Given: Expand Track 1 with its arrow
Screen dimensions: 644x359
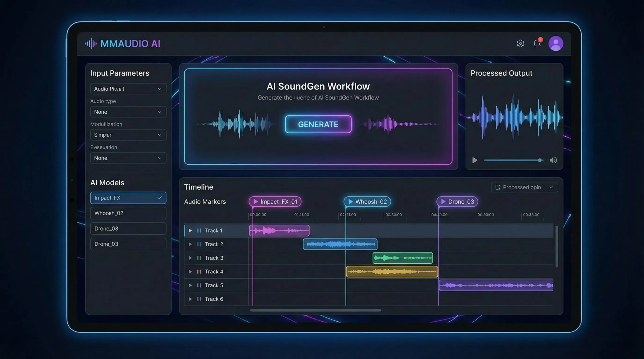Looking at the screenshot, I should [x=190, y=230].
